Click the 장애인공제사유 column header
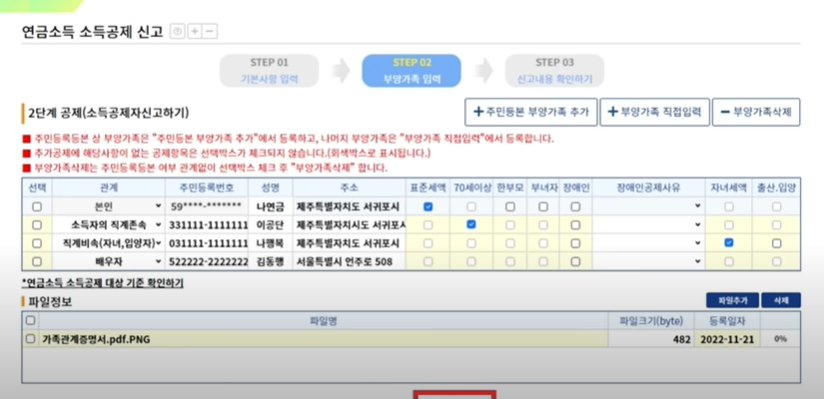The image size is (824, 399). 648,188
